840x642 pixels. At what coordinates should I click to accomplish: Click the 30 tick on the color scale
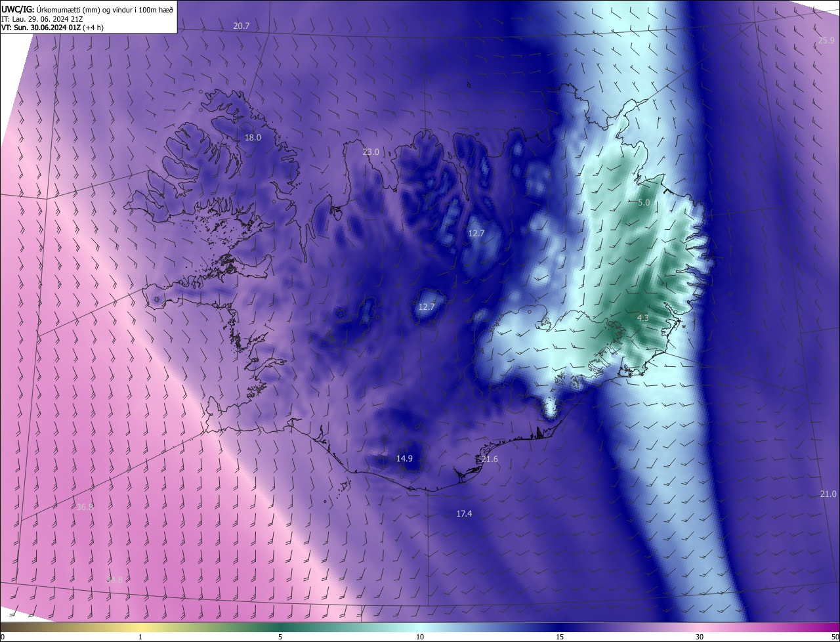(x=700, y=637)
